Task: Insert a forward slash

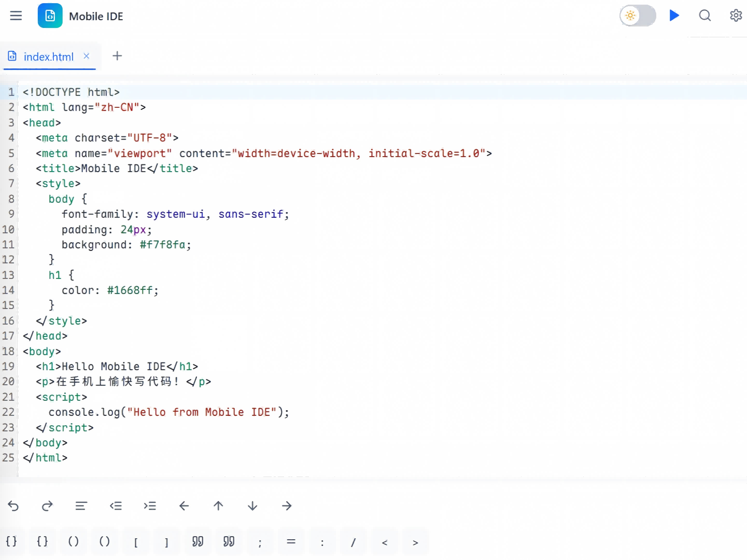Action: pos(354,542)
